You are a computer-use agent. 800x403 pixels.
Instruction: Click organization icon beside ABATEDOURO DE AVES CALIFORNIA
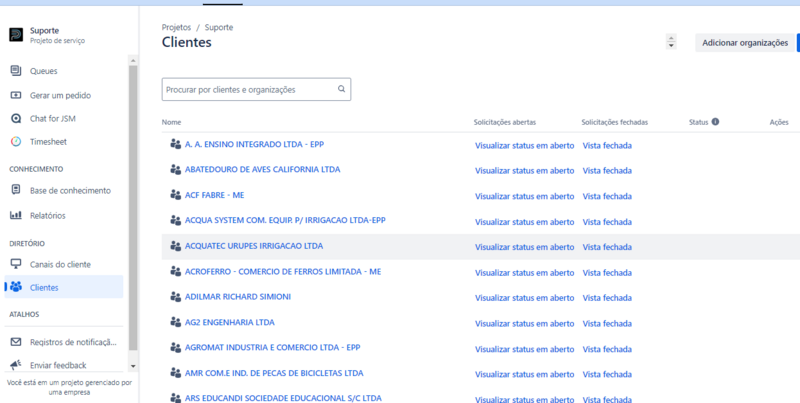[176, 169]
